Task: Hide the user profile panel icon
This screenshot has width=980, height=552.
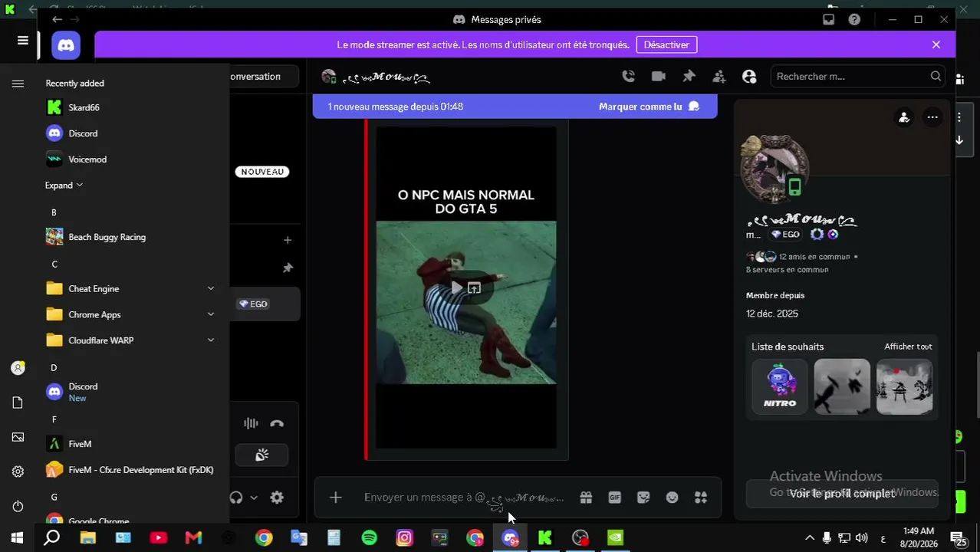Action: (x=749, y=76)
